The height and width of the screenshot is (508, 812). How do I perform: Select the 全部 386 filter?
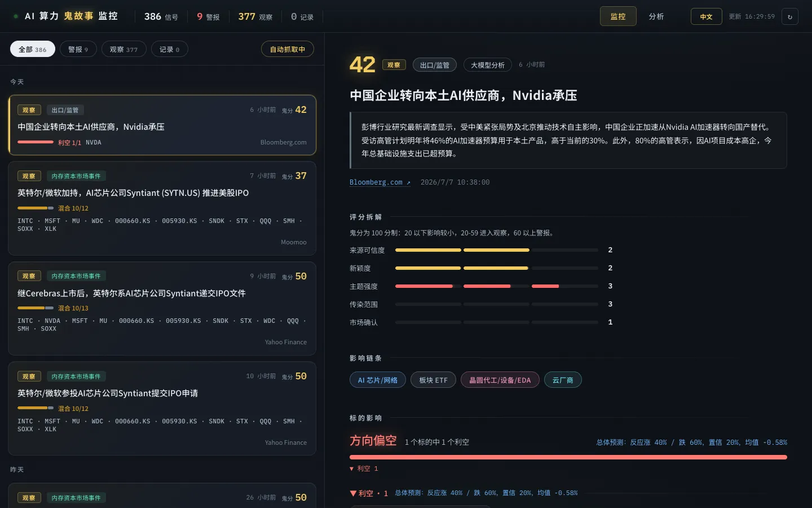click(x=33, y=49)
